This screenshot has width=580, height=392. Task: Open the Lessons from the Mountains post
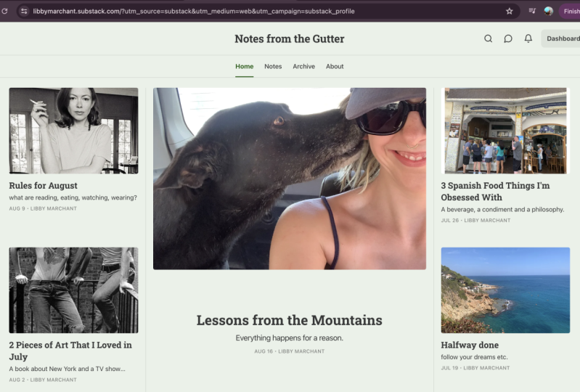[x=289, y=320]
